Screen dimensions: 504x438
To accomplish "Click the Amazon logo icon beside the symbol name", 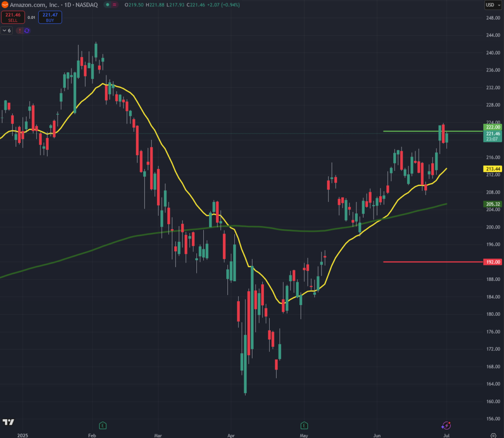I will tap(5, 4).
